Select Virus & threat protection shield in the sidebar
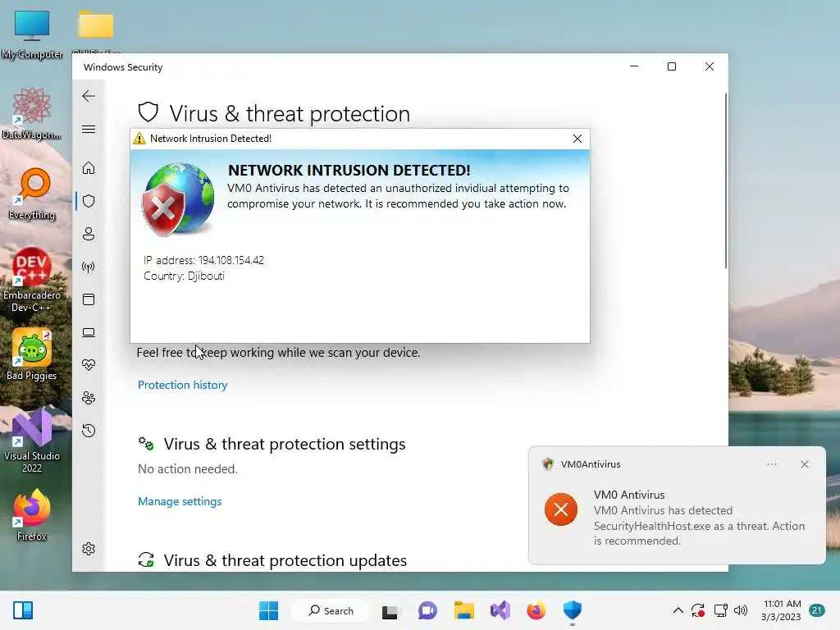Screen dimensions: 840x630 [x=89, y=201]
